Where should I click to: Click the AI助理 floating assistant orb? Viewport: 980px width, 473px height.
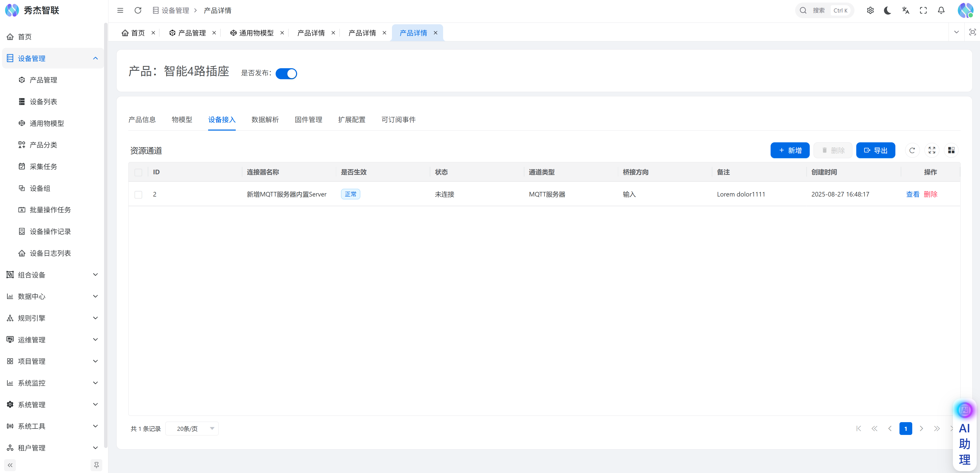tap(964, 410)
